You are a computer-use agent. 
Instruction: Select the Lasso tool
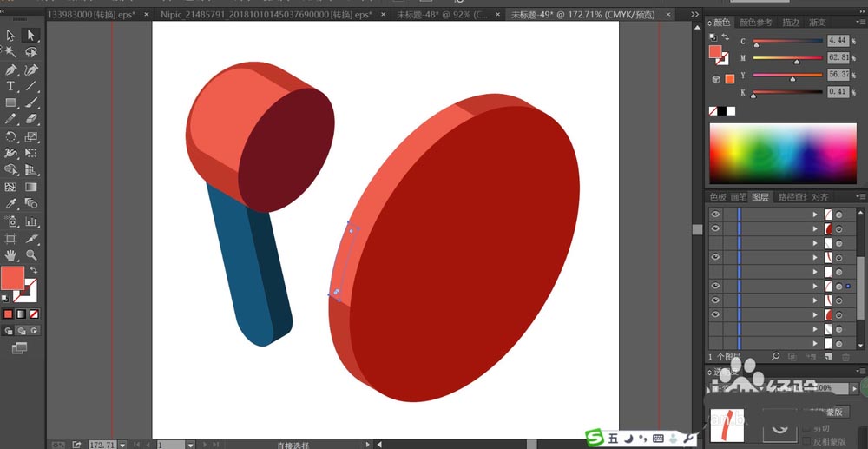(31, 52)
